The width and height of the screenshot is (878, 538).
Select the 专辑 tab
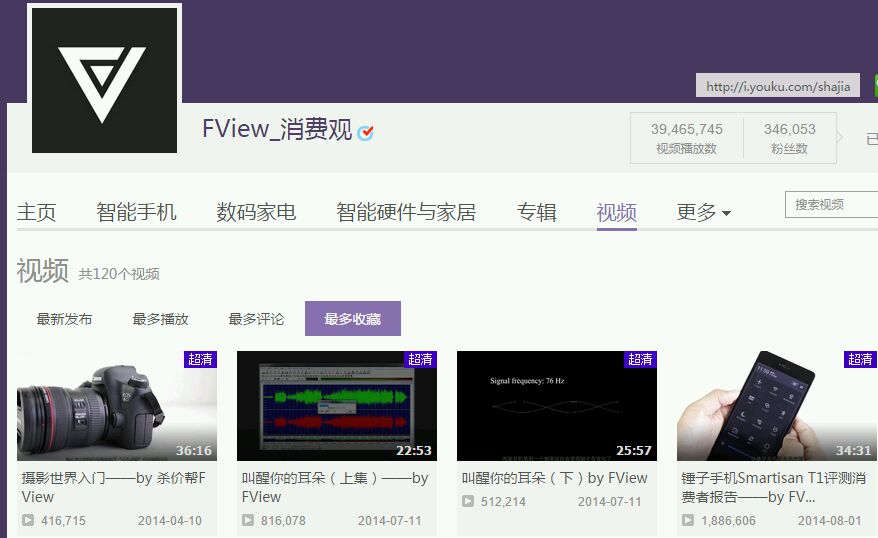(x=536, y=213)
